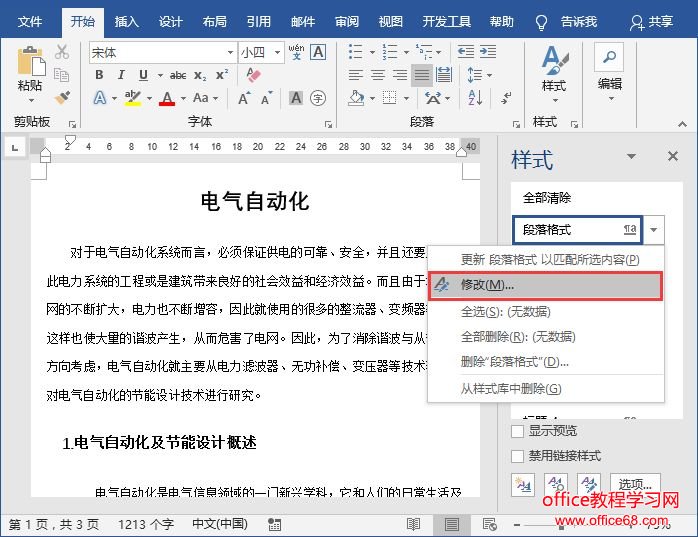Click the clear formatting eraser icon

point(252,75)
